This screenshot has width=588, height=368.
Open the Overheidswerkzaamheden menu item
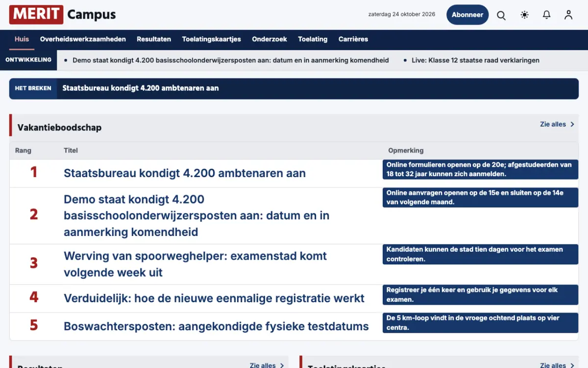point(83,39)
